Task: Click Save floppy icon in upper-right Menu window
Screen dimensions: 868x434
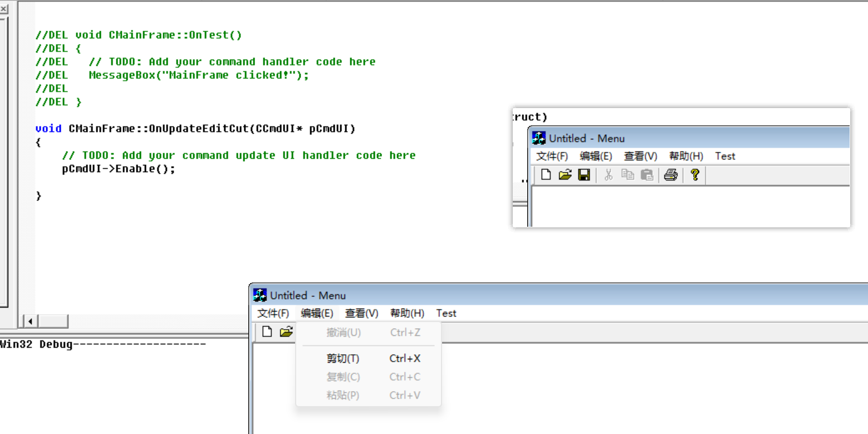Action: click(x=584, y=175)
